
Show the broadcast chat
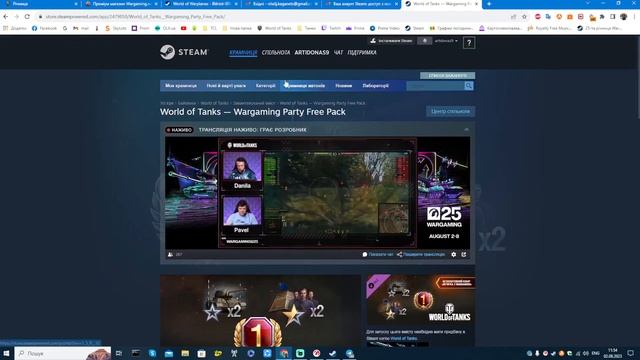point(378,254)
